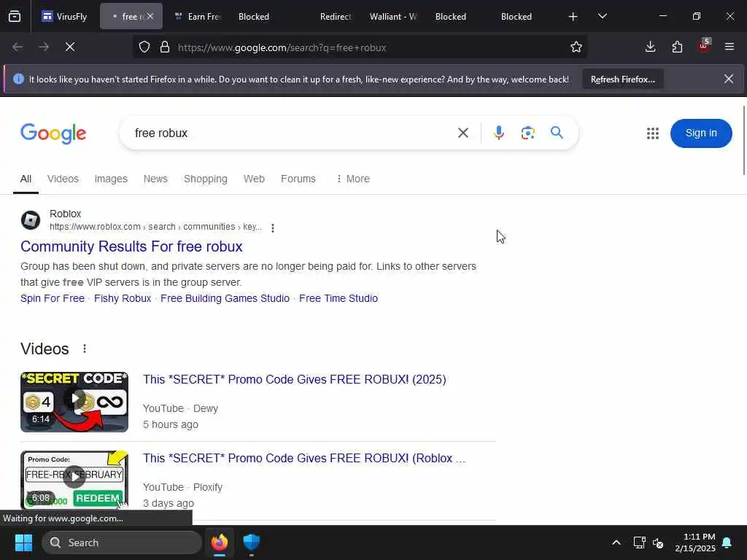Open the Firefox View icon
The image size is (747, 560).
15,17
